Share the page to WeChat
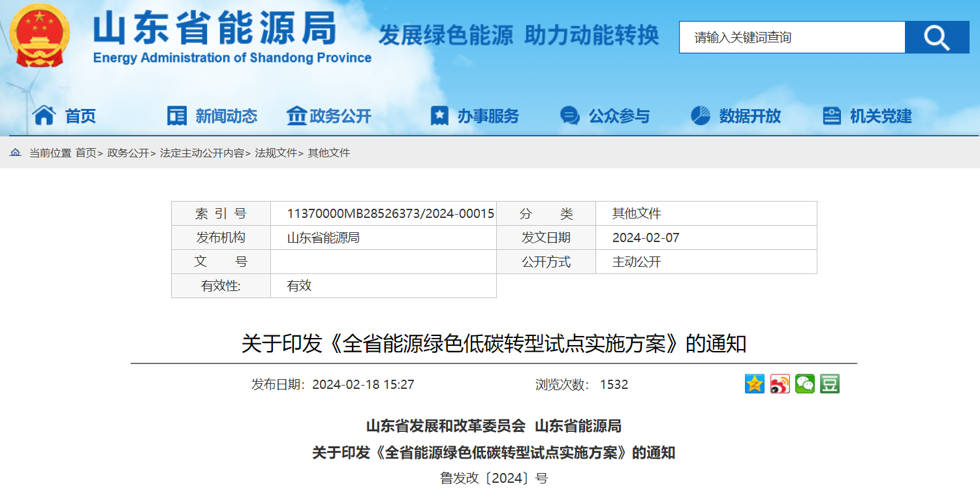980x490 pixels. point(806,384)
